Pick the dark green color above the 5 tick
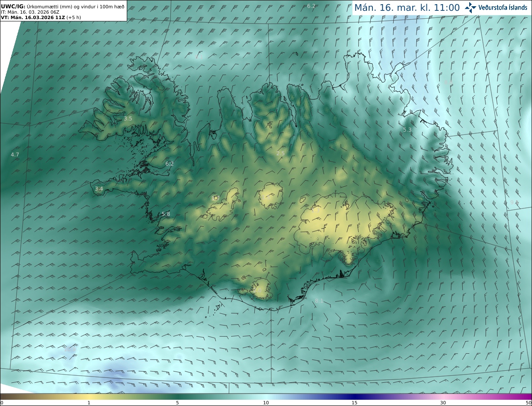The height and width of the screenshot is (406, 532). point(177,397)
